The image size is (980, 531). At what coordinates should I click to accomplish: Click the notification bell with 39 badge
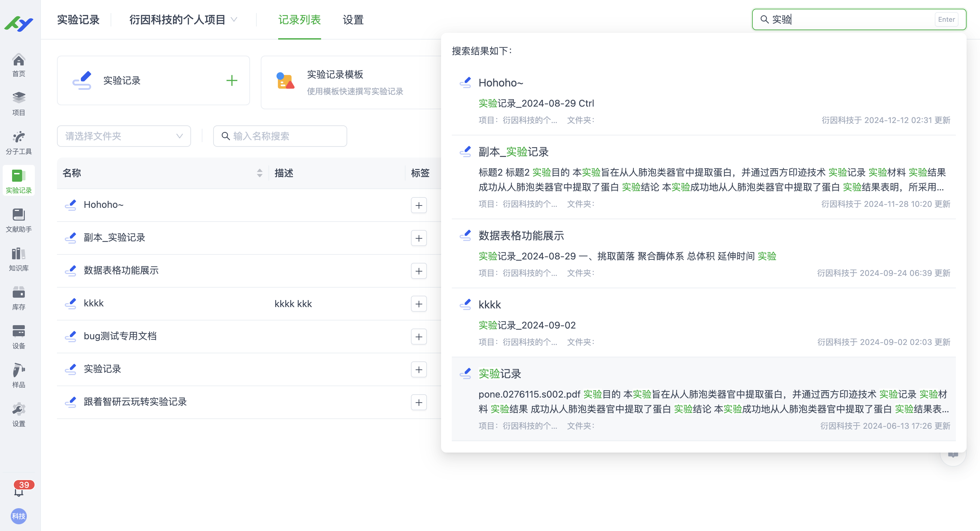19,491
